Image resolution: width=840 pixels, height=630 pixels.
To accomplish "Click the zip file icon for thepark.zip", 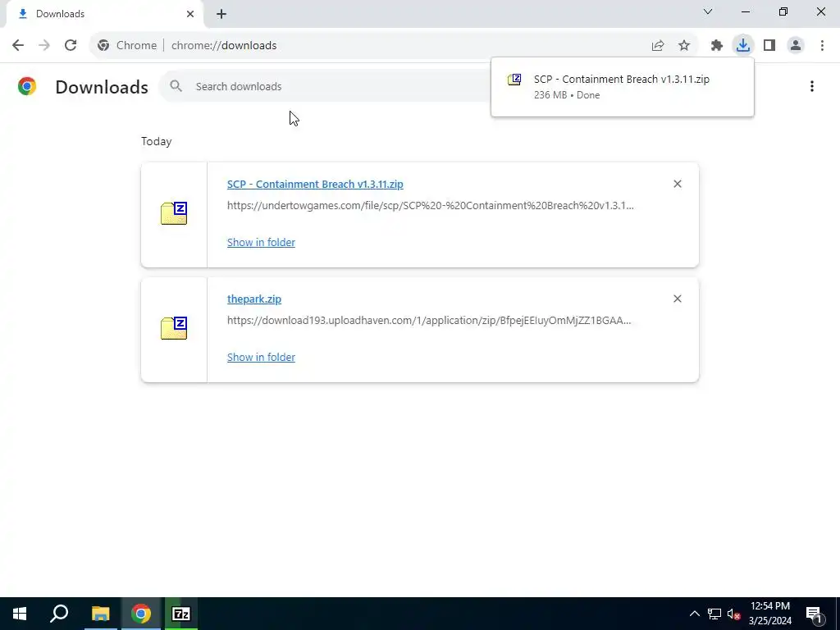I will click(x=174, y=328).
